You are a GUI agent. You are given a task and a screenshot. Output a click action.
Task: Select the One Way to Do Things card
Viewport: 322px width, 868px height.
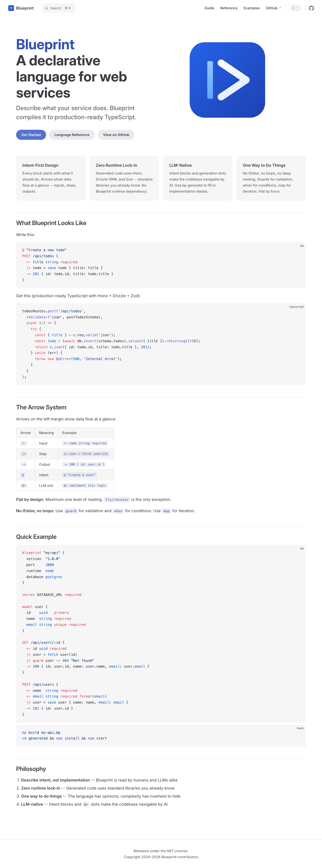click(271, 178)
